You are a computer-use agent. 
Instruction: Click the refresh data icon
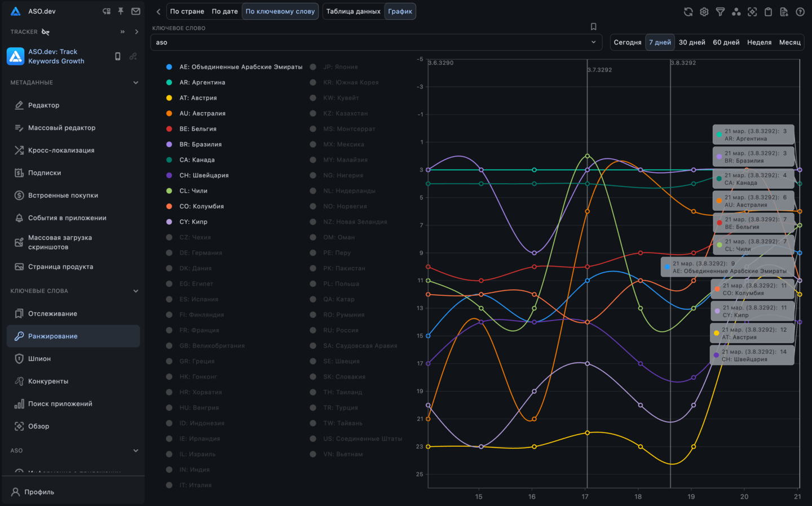[x=688, y=12]
